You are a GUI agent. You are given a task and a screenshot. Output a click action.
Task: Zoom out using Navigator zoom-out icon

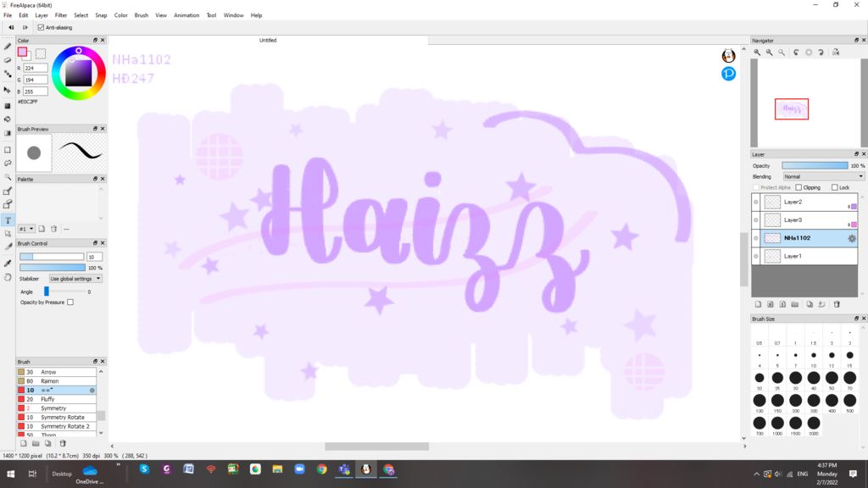click(770, 52)
